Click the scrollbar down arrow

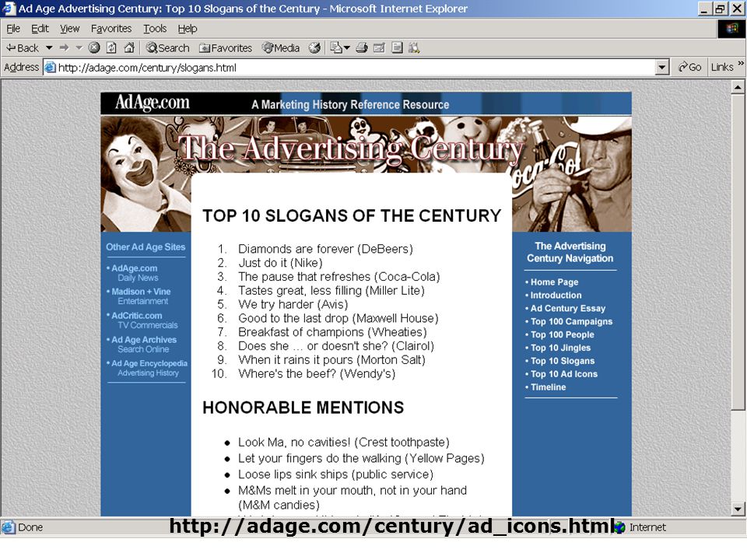click(738, 509)
